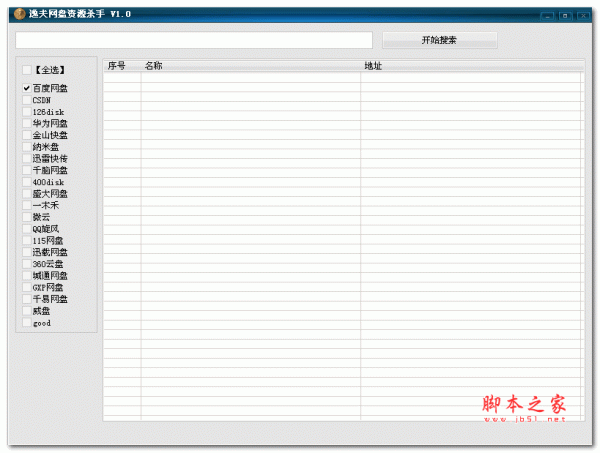This screenshot has width=600, height=453.
Task: Toggle the 360云盘 checkbox
Action: point(26,264)
